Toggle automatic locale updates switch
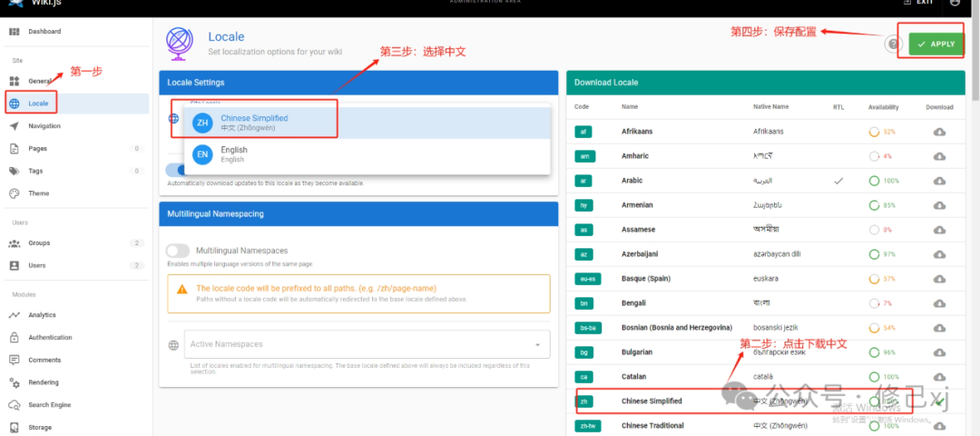This screenshot has height=436, width=980. [175, 170]
